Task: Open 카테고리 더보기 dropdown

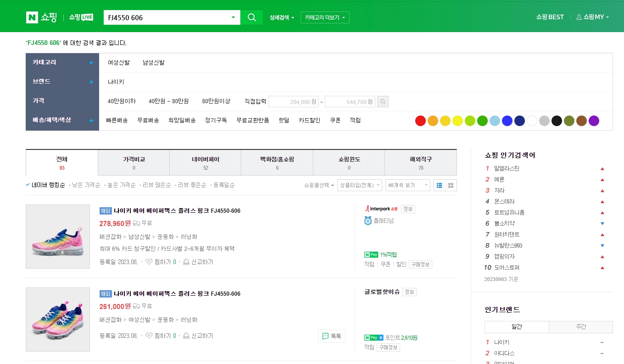Action: point(325,17)
